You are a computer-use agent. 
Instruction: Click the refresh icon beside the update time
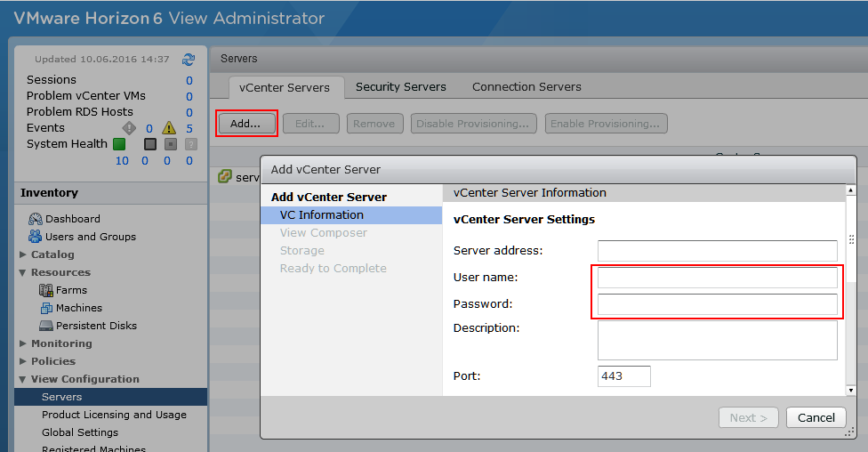tap(188, 60)
